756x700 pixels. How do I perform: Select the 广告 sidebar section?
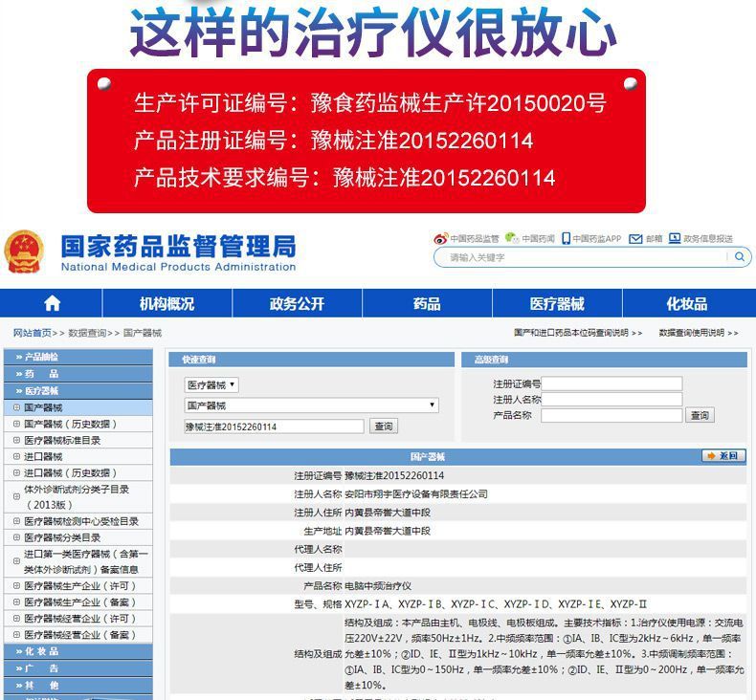(78, 668)
